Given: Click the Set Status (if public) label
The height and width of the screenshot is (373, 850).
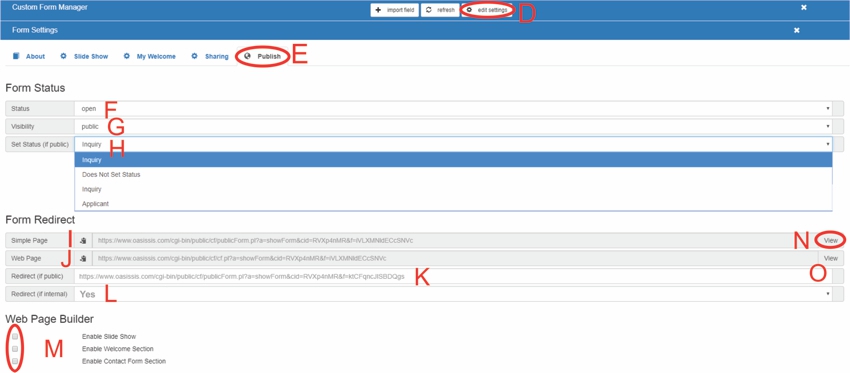Looking at the screenshot, I should pos(40,144).
